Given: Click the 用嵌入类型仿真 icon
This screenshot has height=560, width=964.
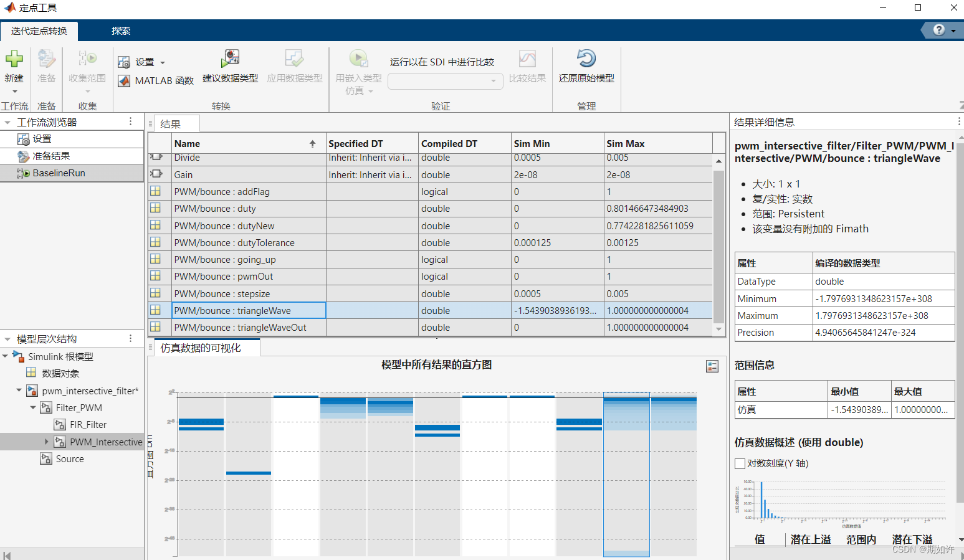Looking at the screenshot, I should [358, 59].
